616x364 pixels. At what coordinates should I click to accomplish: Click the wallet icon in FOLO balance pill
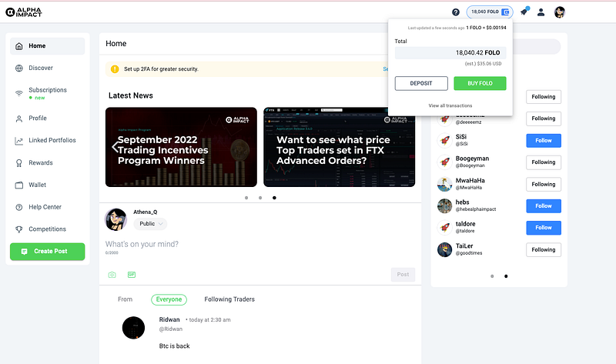(x=506, y=12)
